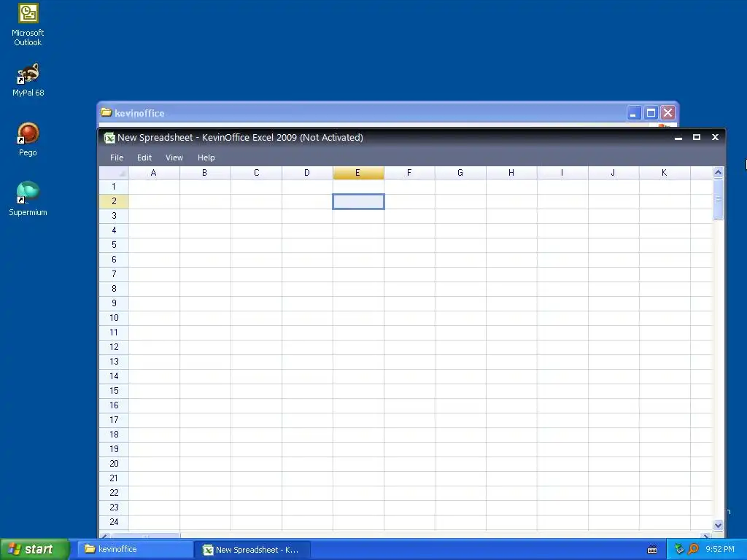Switch to kevinoffice taskbar button
Viewport: 747px width, 560px height.
coord(135,549)
